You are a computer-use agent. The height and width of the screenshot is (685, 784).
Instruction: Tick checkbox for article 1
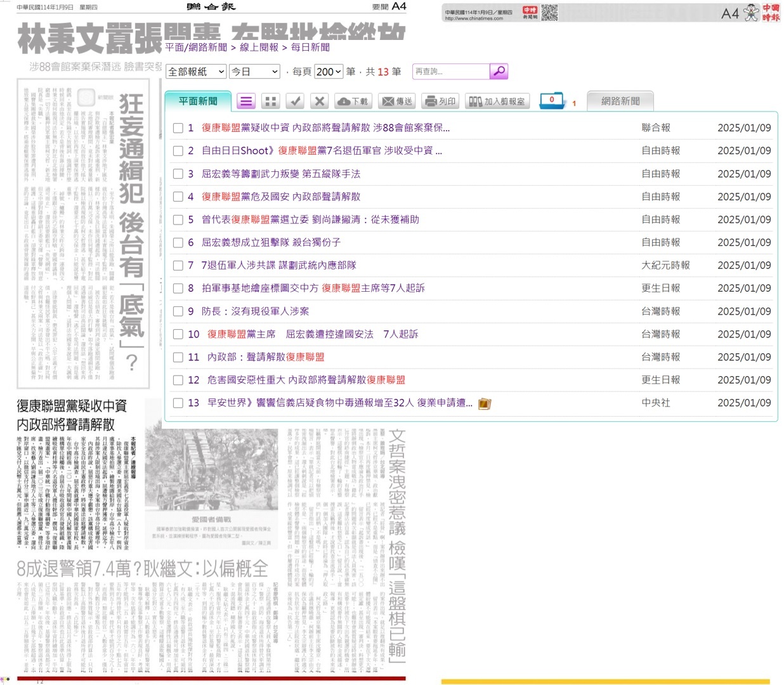[178, 128]
